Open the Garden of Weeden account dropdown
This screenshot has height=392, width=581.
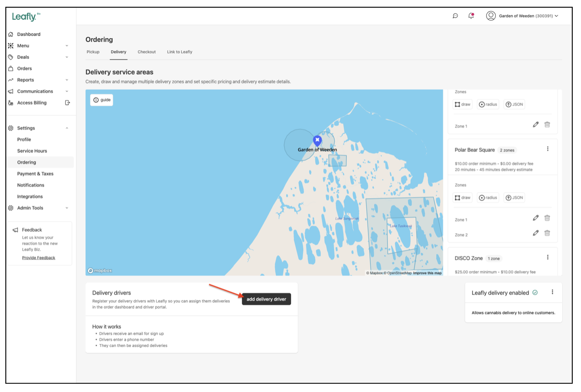[x=528, y=16]
